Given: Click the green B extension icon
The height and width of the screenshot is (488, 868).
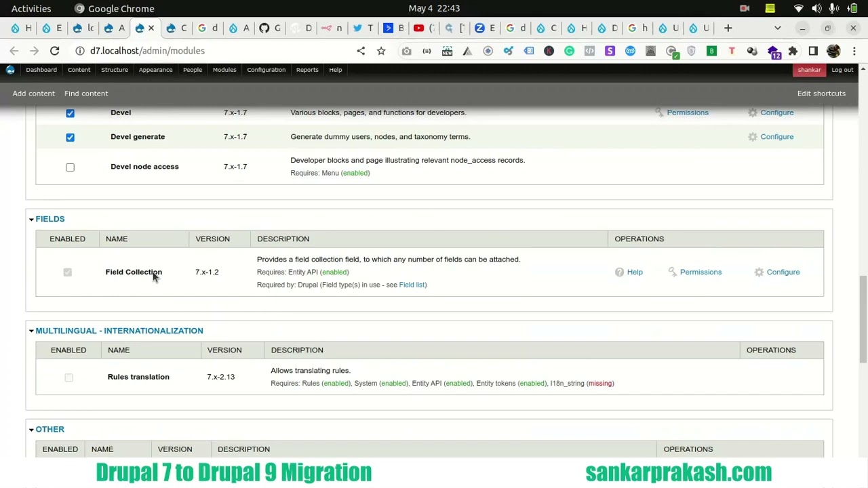Looking at the screenshot, I should [711, 51].
